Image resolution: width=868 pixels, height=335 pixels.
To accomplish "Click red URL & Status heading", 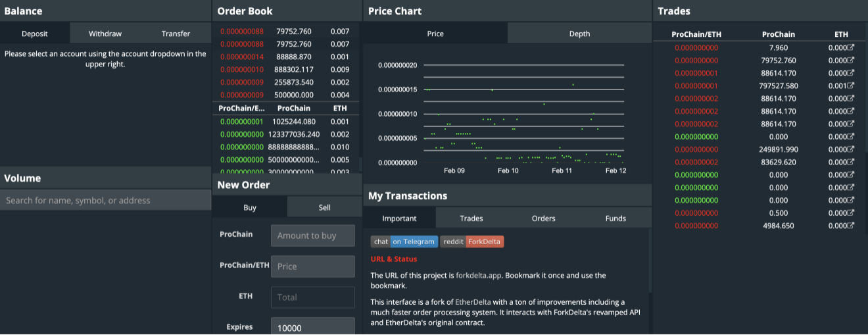I will (x=394, y=259).
